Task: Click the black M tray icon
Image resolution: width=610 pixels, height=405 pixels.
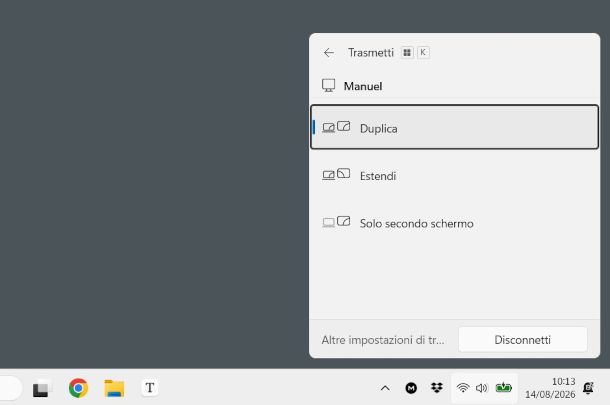Action: click(x=411, y=388)
